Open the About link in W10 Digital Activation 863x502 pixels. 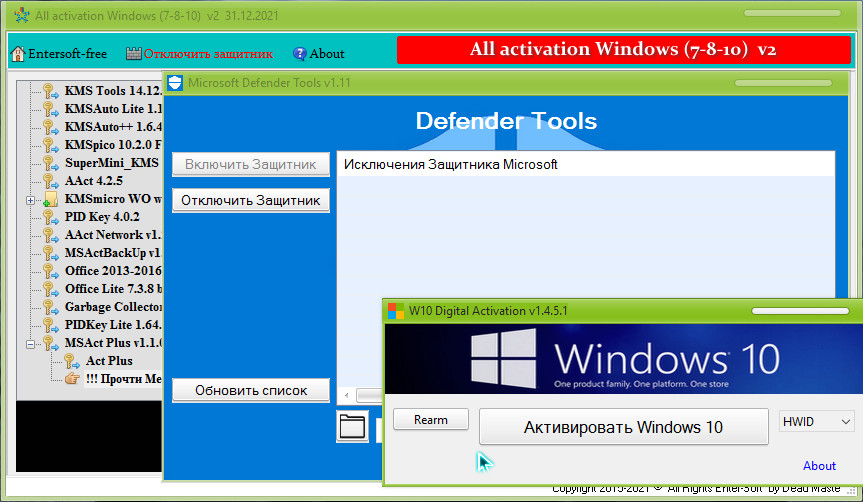click(x=819, y=466)
